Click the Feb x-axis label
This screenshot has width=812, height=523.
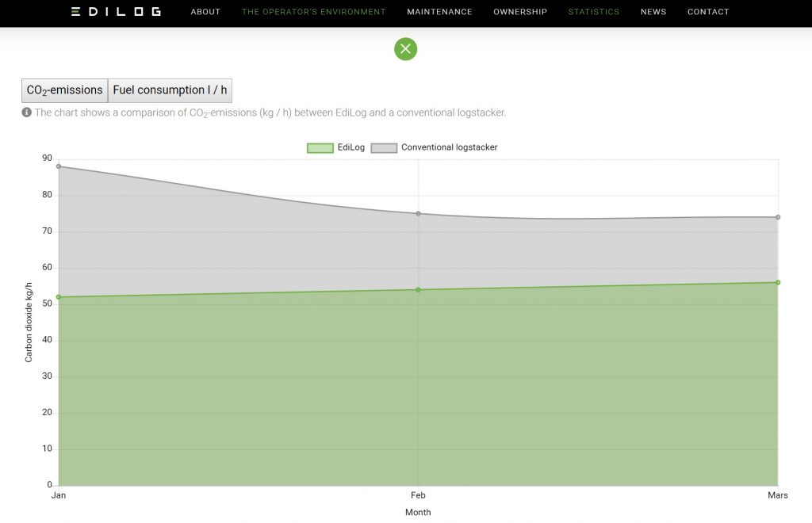[418, 495]
